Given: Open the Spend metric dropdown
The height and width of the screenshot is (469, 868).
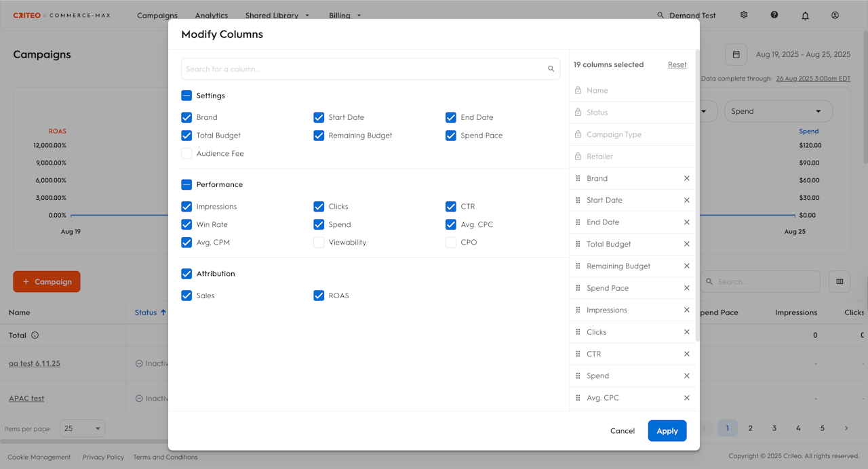Looking at the screenshot, I should click(778, 111).
